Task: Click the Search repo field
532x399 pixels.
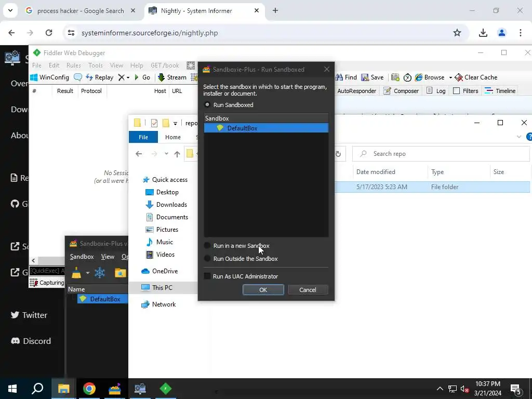Action: click(x=441, y=154)
